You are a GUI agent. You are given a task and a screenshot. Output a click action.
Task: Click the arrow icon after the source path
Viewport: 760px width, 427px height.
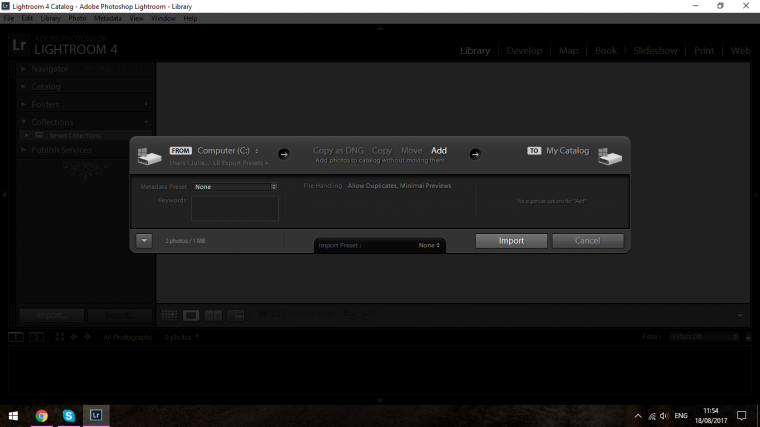pyautogui.click(x=284, y=154)
